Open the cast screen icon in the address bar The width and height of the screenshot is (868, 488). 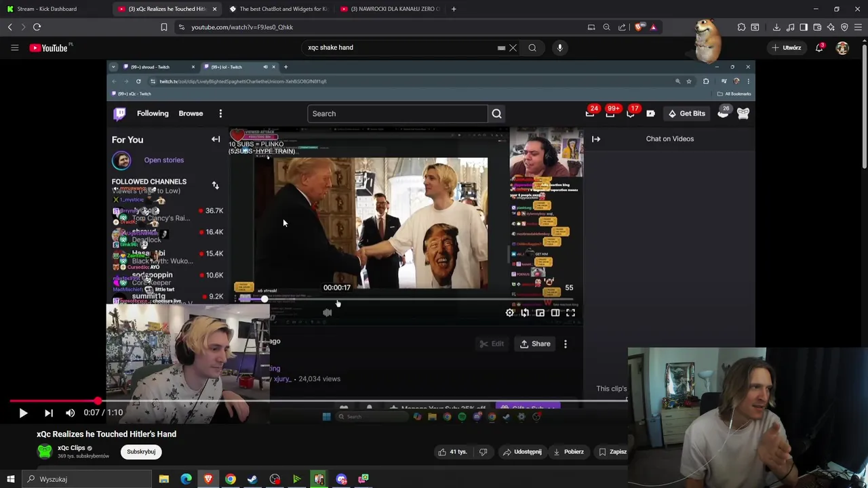591,27
